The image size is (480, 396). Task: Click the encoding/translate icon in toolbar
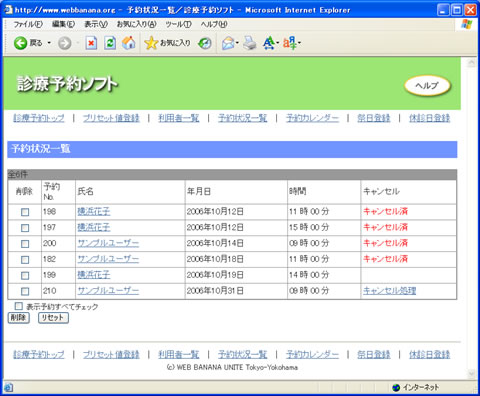tap(290, 43)
